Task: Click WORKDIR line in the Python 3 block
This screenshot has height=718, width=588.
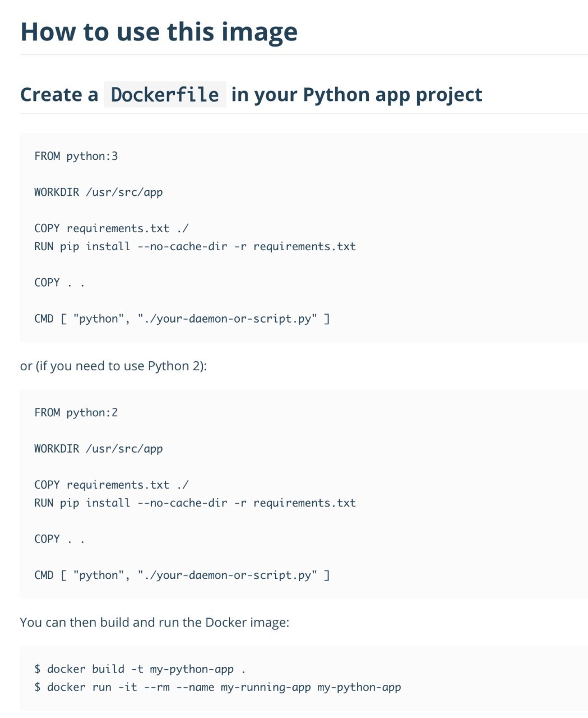Action: point(99,192)
